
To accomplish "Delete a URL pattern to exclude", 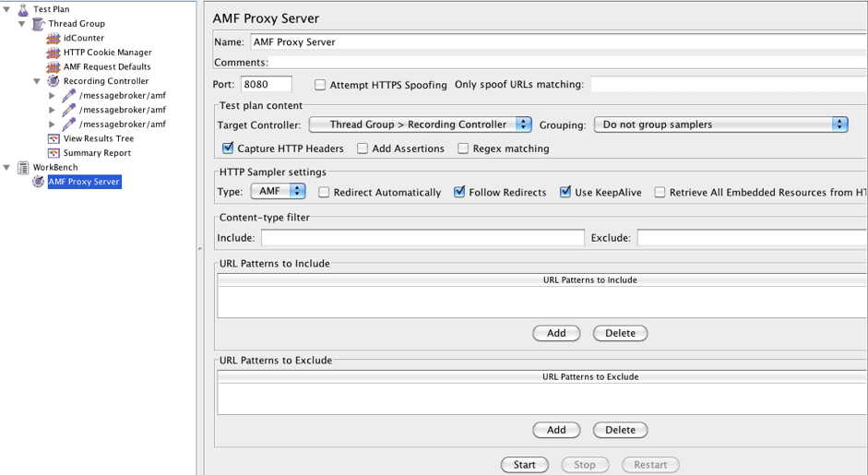I will (620, 430).
